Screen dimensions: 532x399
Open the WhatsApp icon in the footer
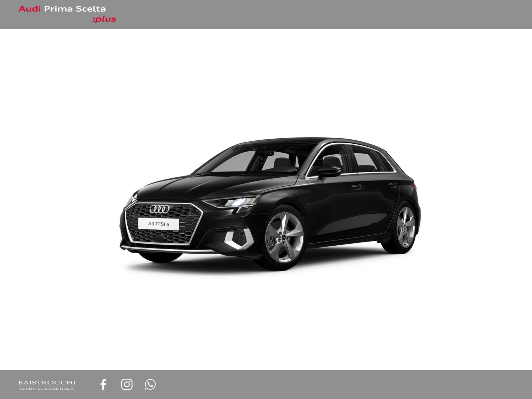click(150, 384)
